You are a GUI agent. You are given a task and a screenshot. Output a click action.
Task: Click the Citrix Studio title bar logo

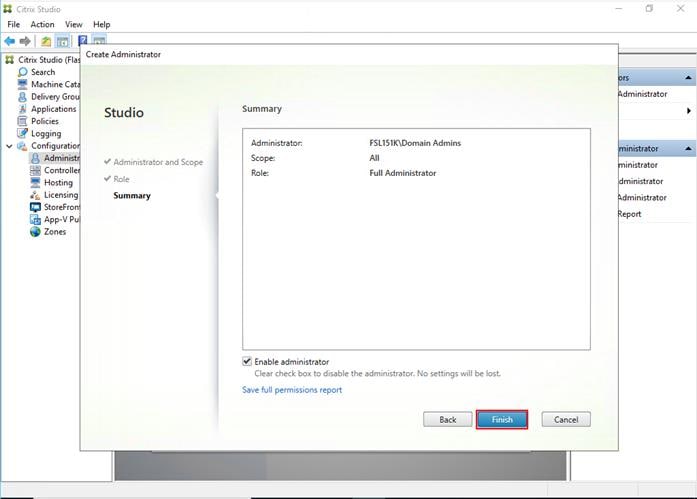point(8,9)
